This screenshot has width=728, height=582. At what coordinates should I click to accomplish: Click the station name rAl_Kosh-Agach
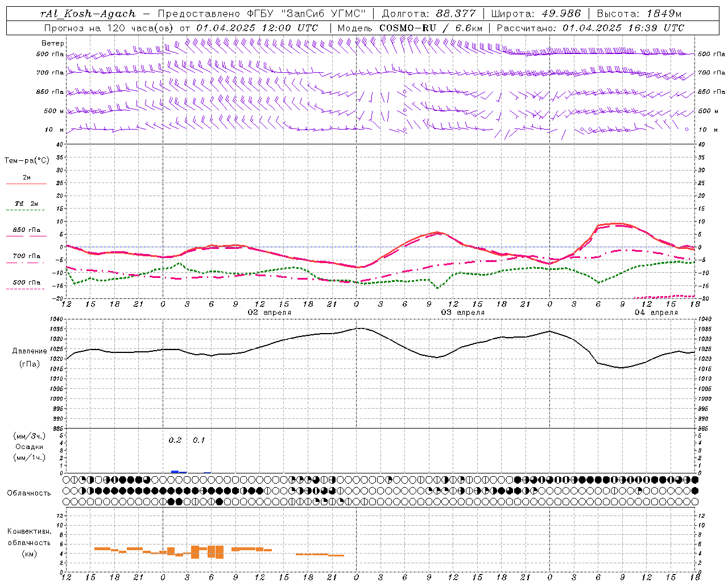click(88, 14)
